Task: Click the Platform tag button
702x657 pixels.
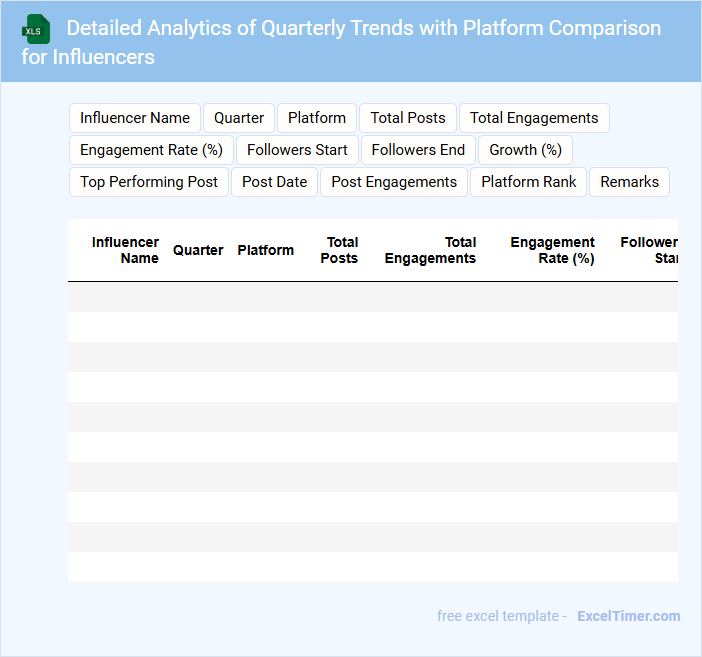Action: coord(317,118)
